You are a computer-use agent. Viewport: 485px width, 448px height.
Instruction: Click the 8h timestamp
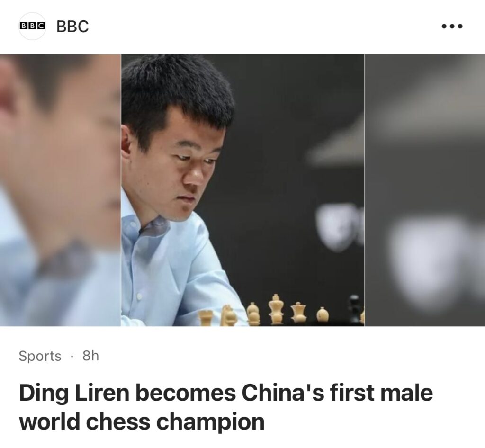click(90, 356)
